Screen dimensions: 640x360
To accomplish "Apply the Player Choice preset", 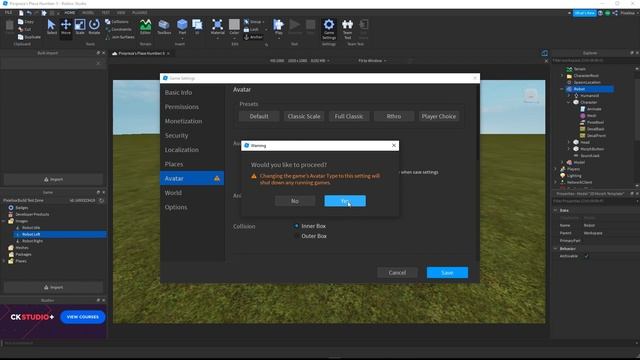I will click(438, 116).
